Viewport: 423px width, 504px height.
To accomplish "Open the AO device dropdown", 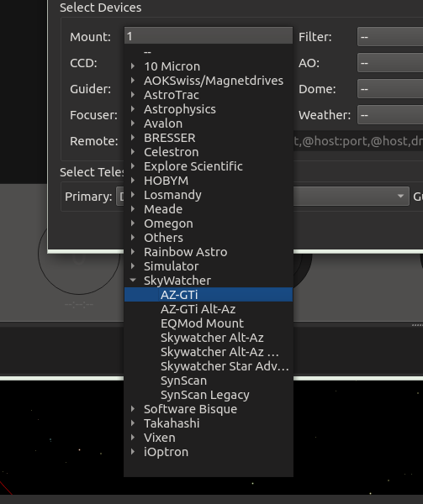I will pyautogui.click(x=390, y=63).
